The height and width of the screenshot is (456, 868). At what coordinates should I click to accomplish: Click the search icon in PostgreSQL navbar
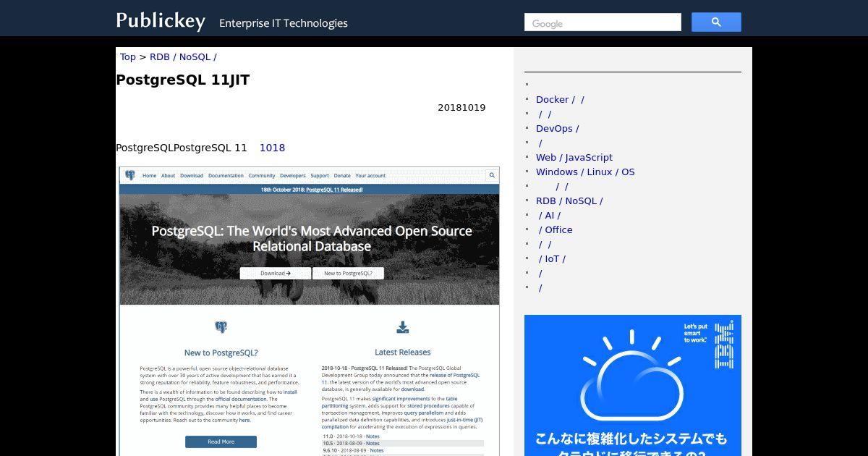click(492, 175)
